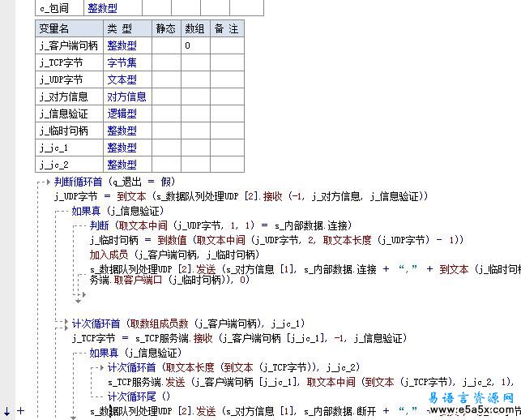Toggle the 静态 cell for j_客户端句柄
This screenshot has width=521, height=420.
(x=166, y=45)
